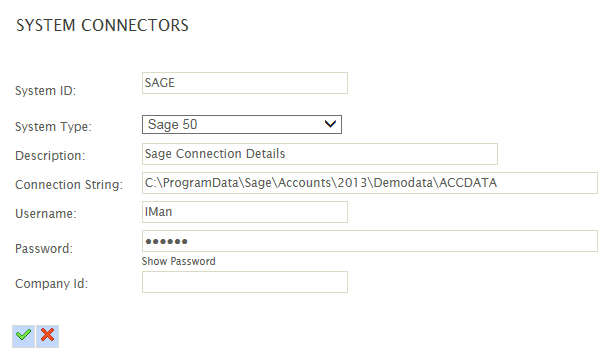
Task: Click the Show Password link
Action: tap(178, 262)
